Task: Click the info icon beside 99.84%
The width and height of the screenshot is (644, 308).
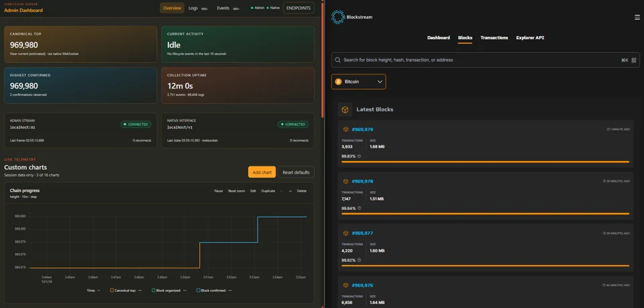Action: click(x=359, y=208)
